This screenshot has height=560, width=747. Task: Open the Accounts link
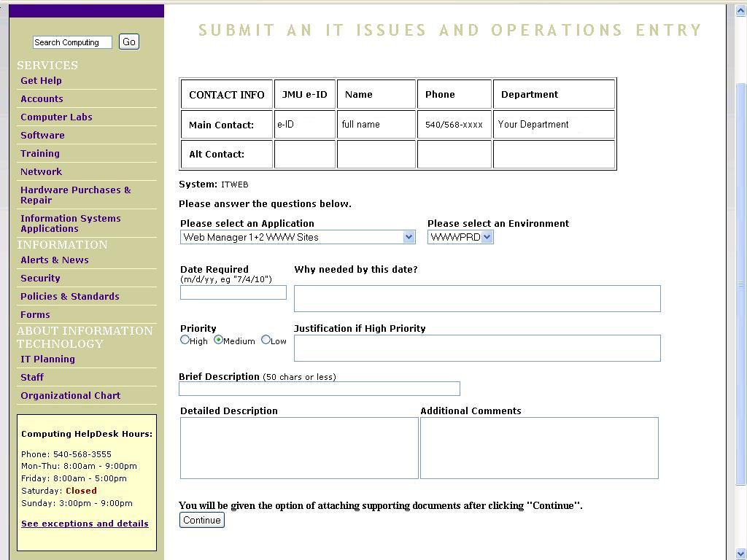tap(42, 98)
